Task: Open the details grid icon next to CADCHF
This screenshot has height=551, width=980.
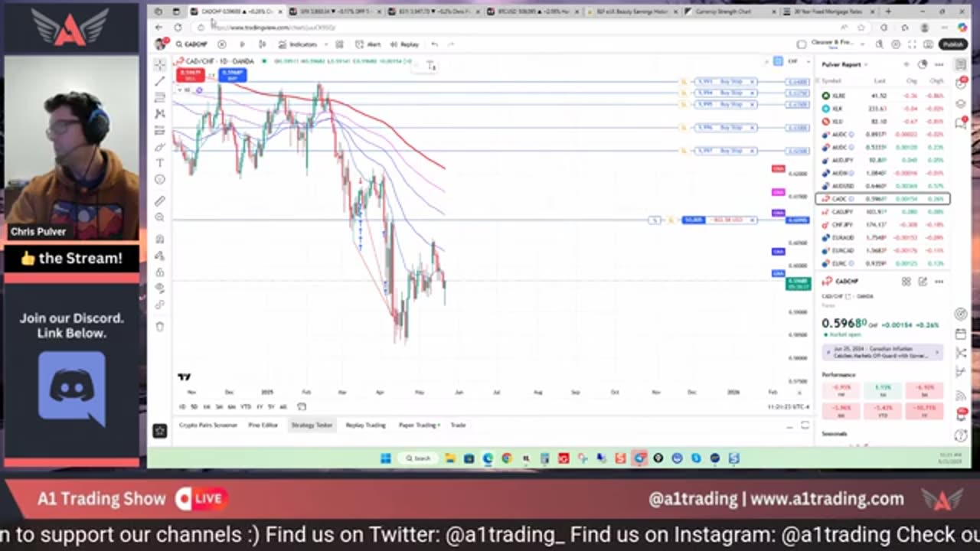Action: [906, 282]
